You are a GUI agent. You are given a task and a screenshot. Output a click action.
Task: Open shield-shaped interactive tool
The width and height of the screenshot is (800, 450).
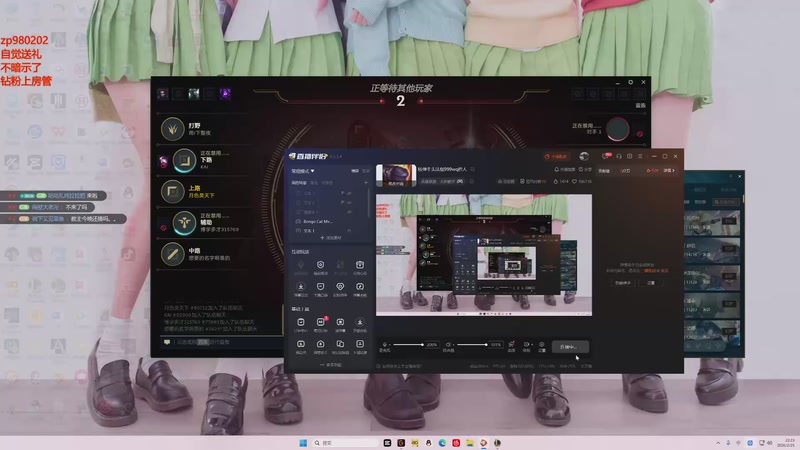(320, 289)
